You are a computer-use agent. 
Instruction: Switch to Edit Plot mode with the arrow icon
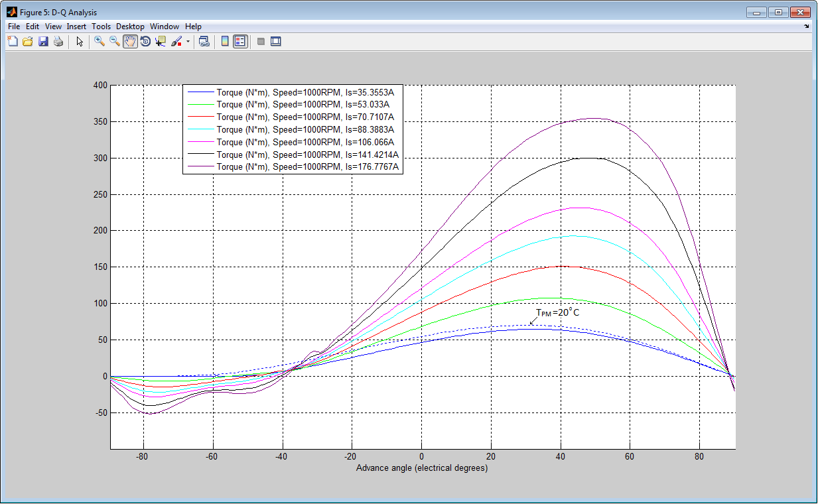point(78,41)
